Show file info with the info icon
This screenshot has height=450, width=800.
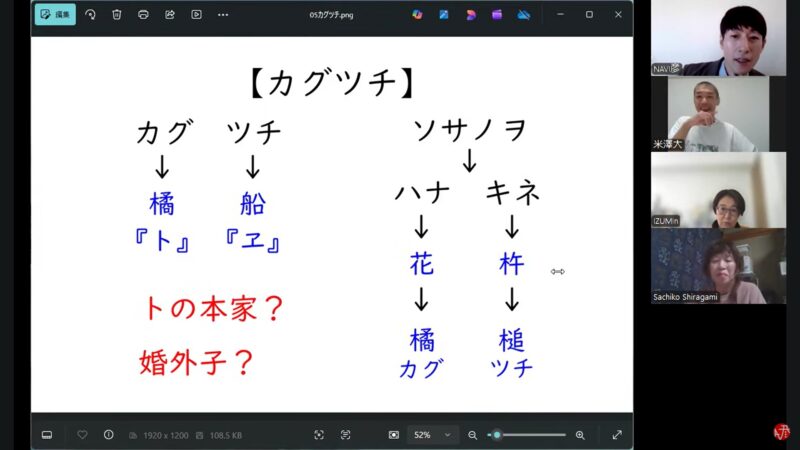[109, 435]
